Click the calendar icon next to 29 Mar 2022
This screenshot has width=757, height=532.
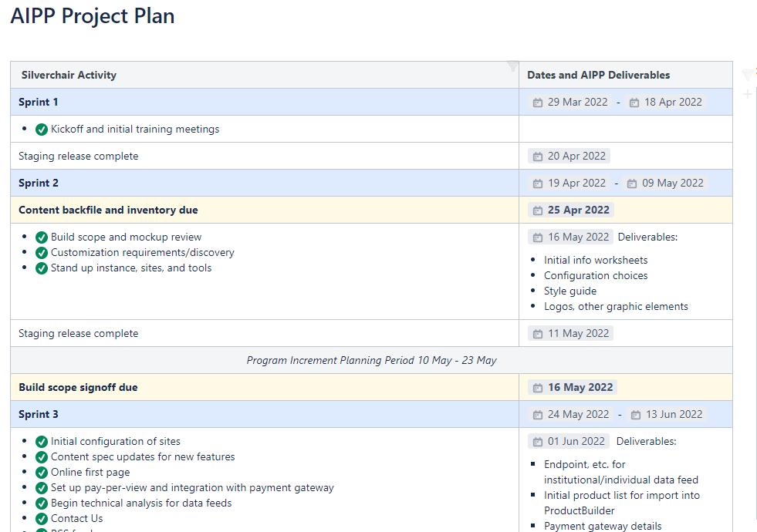538,103
